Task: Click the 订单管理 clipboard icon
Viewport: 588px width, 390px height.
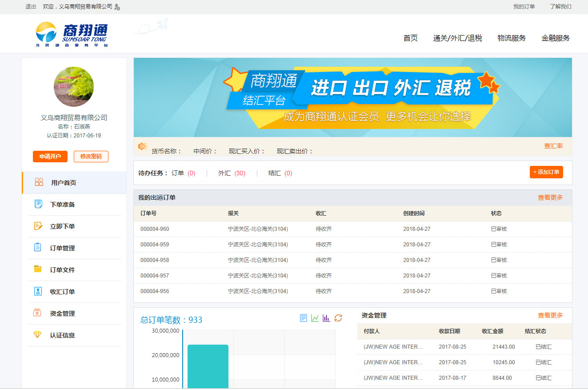Action: coord(38,247)
